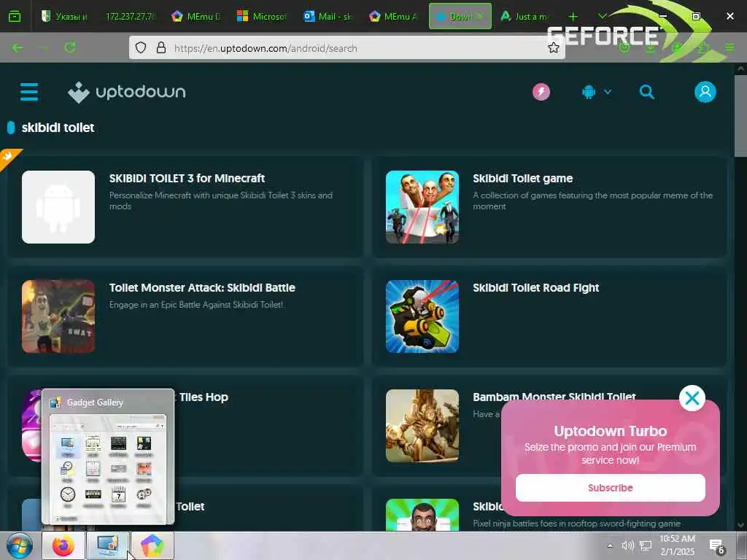The image size is (747, 560).
Task: Switch to the Указы tab
Action: (x=64, y=16)
